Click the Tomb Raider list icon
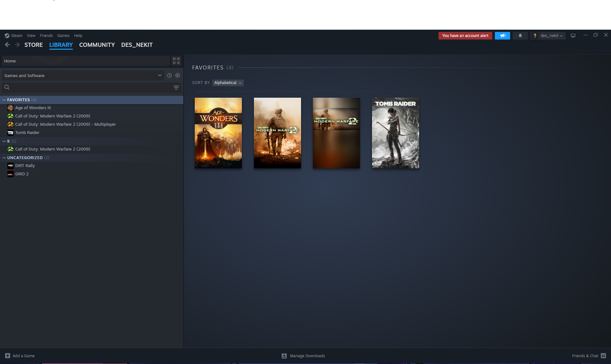 coord(11,133)
